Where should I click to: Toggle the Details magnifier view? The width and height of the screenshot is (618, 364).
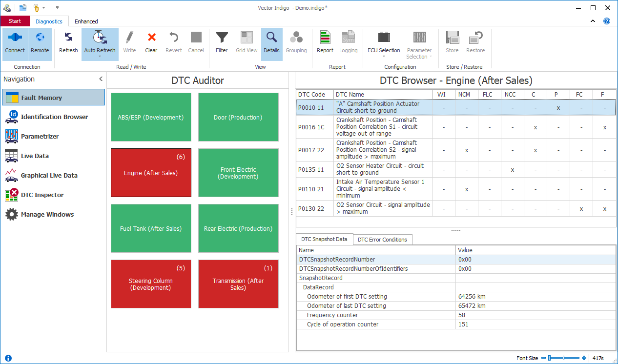click(x=271, y=44)
